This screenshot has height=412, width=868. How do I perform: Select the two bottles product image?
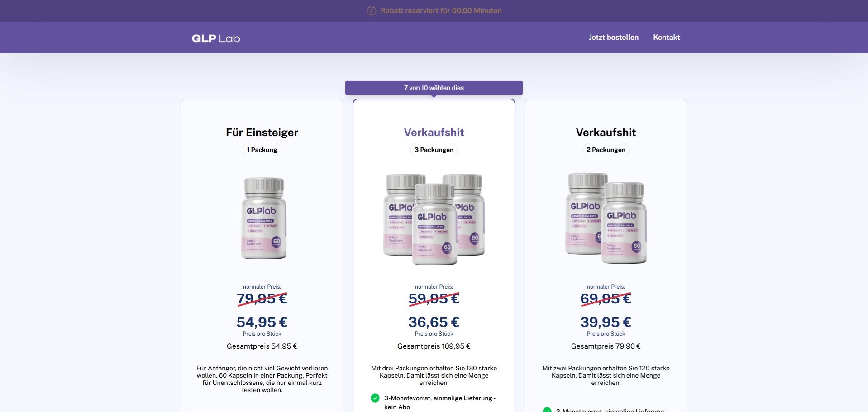click(x=606, y=218)
